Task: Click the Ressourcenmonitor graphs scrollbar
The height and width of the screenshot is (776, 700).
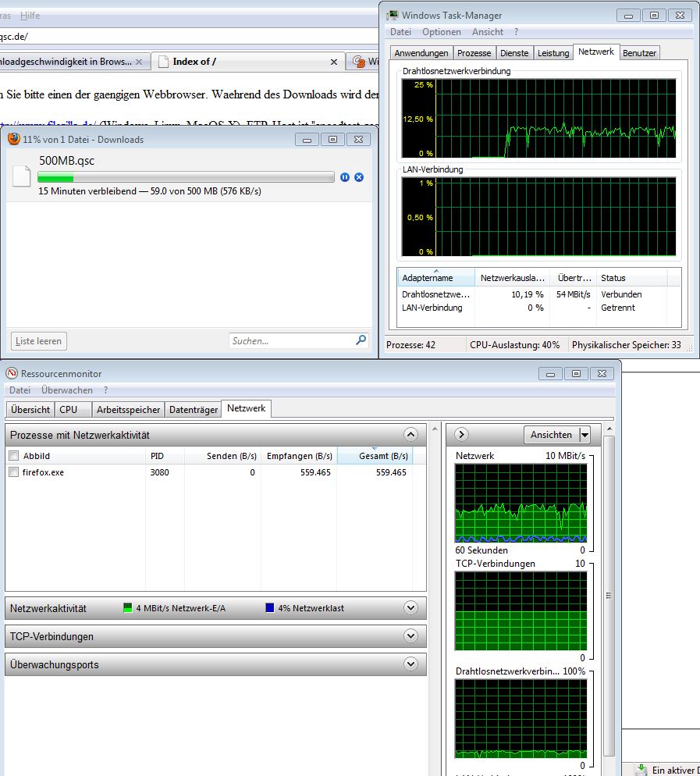Action: [x=609, y=596]
